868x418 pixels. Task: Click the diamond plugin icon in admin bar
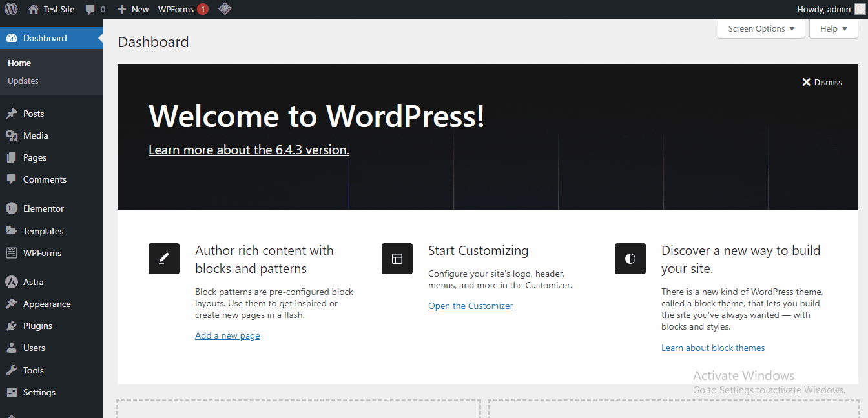[x=225, y=9]
